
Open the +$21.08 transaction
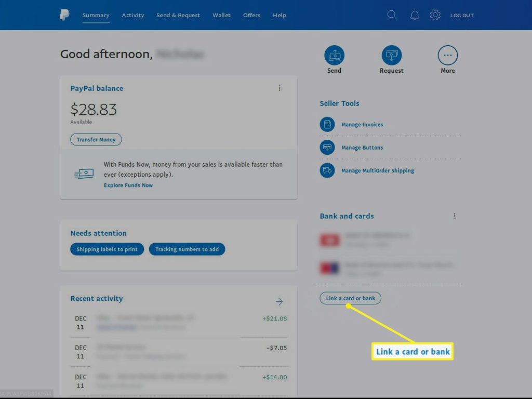[179, 322]
